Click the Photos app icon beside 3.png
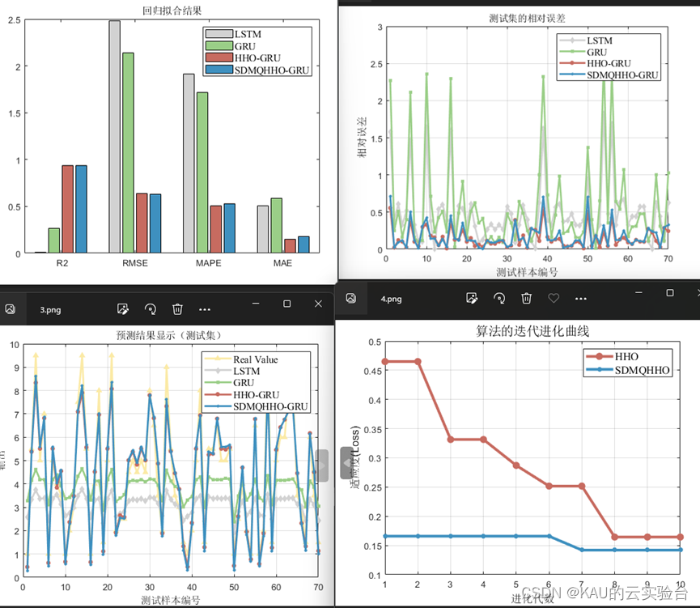This screenshot has width=700, height=608. coord(10,308)
